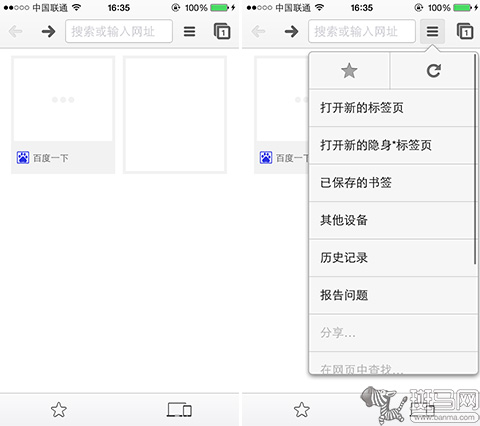
Task: Tap bottom star bookmarks icon in left screen
Action: pyautogui.click(x=59, y=410)
